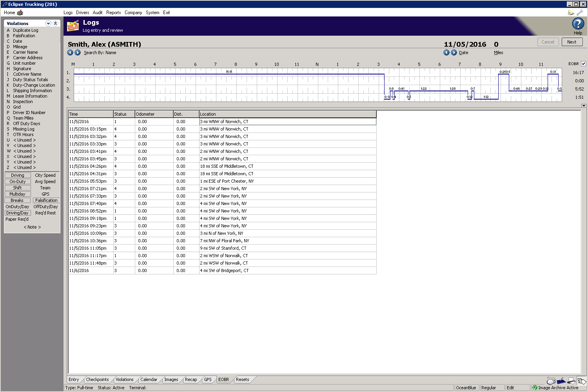Screen dimensions: 588x392
Task: Click the Home truck icon
Action: point(20,12)
